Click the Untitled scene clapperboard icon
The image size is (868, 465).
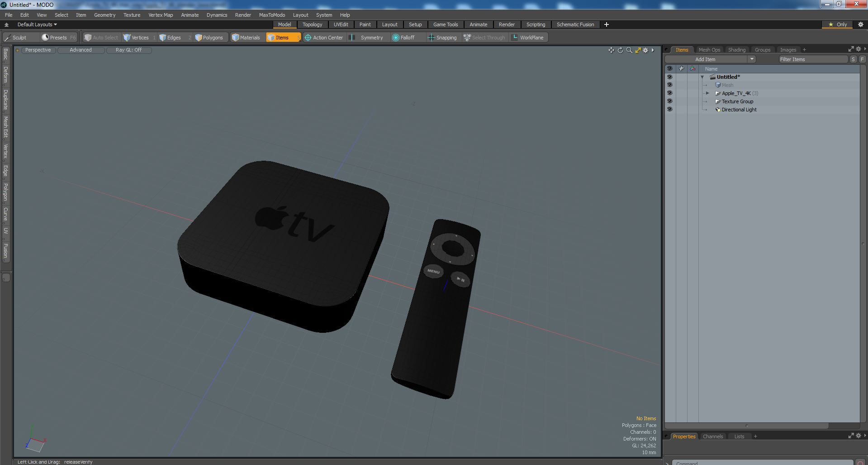(x=712, y=77)
